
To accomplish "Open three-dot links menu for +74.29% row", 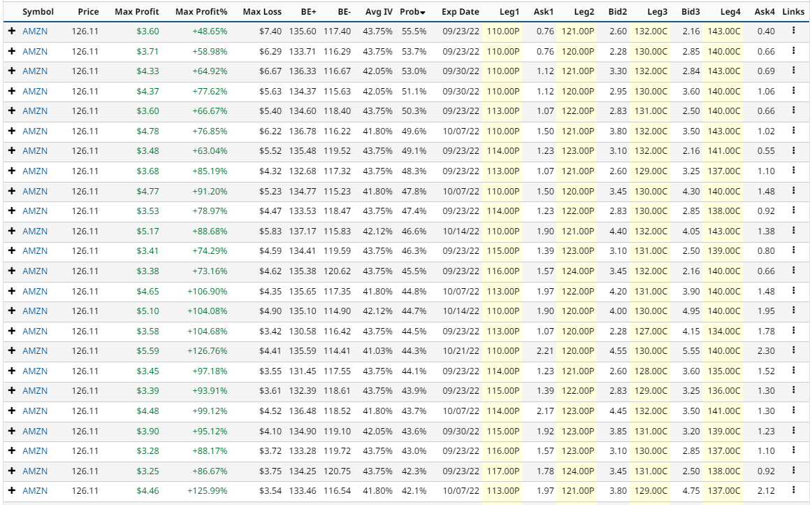I will pos(793,250).
